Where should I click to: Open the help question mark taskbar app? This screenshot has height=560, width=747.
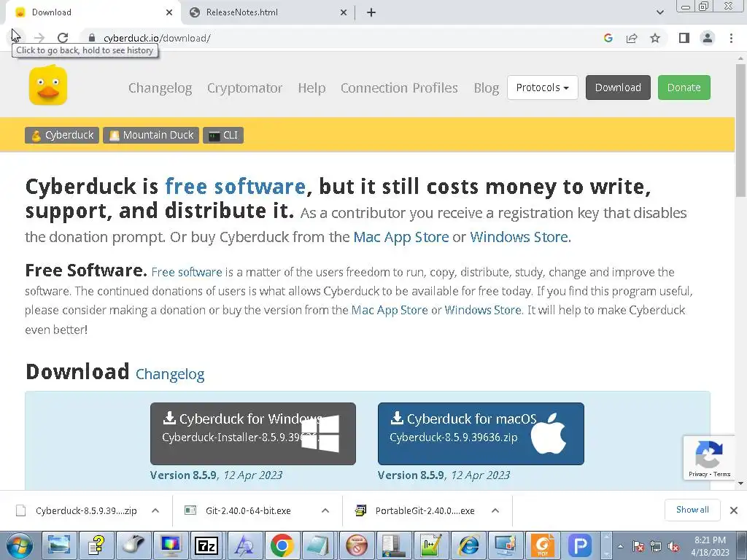[x=96, y=545]
